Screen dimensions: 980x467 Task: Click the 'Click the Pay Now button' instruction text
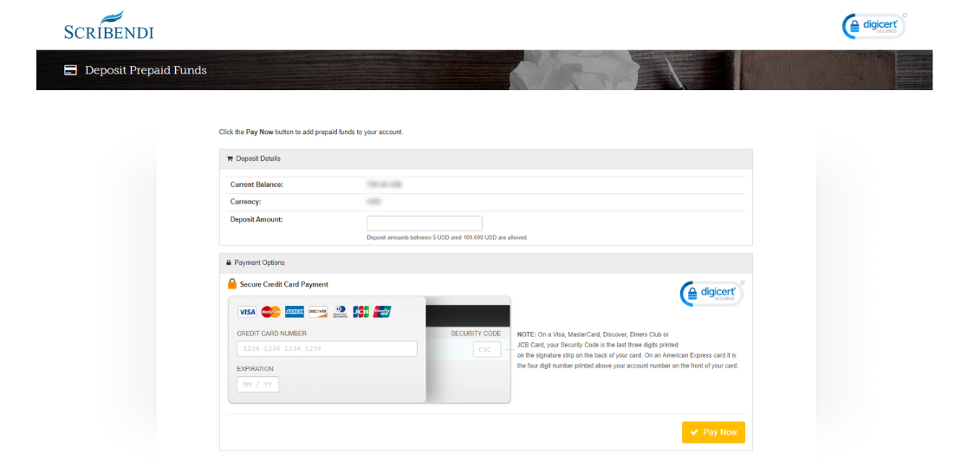[x=311, y=133]
